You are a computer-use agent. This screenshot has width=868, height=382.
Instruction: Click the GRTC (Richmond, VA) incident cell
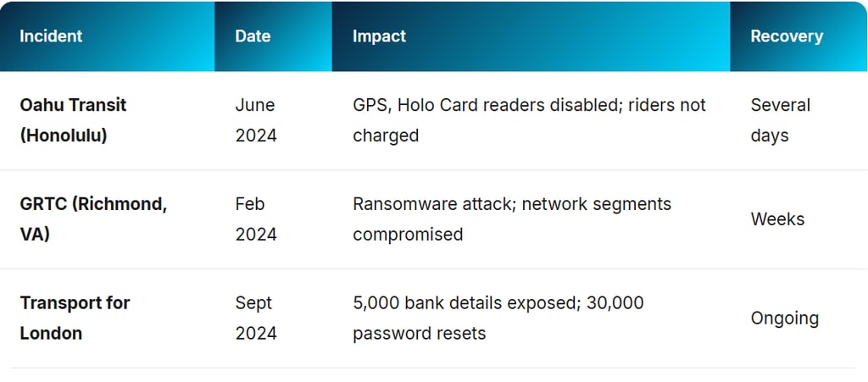coord(93,219)
